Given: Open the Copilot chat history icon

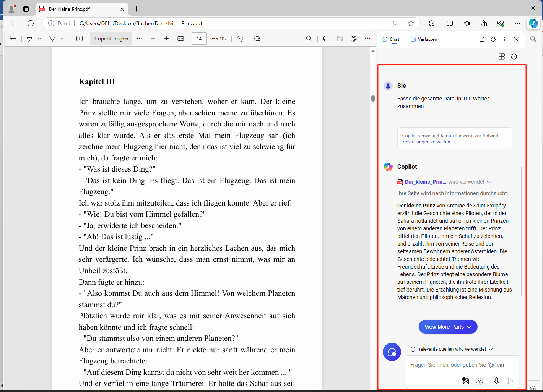Looking at the screenshot, I should (x=514, y=57).
